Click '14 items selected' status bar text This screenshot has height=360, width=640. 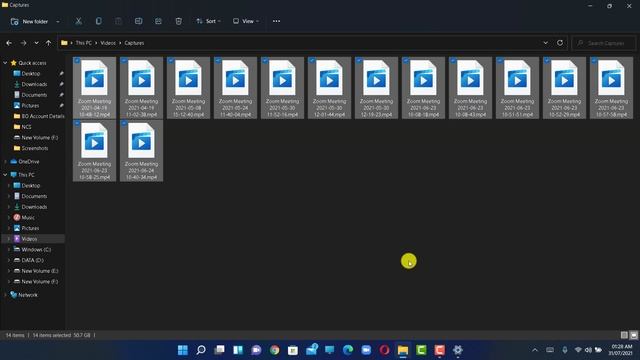pos(52,335)
